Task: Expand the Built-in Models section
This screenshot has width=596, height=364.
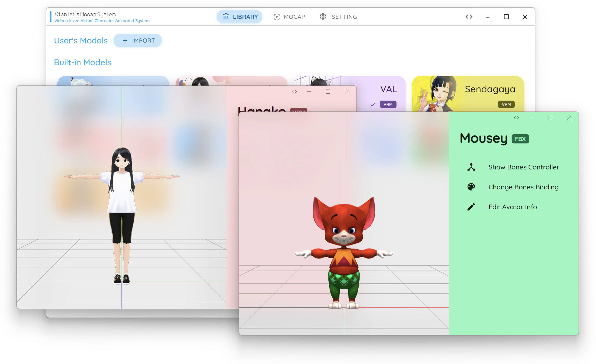Action: point(82,63)
